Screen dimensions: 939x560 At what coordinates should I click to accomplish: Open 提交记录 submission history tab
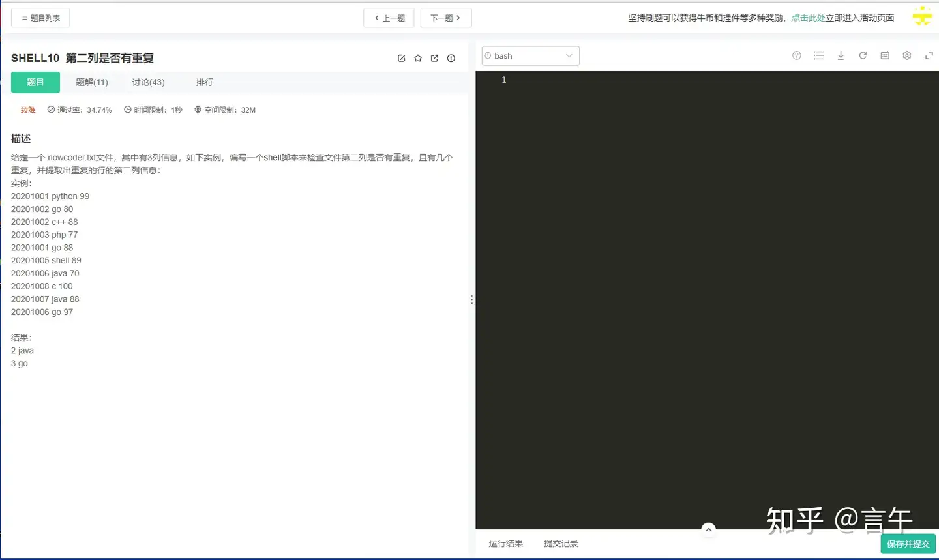click(561, 544)
